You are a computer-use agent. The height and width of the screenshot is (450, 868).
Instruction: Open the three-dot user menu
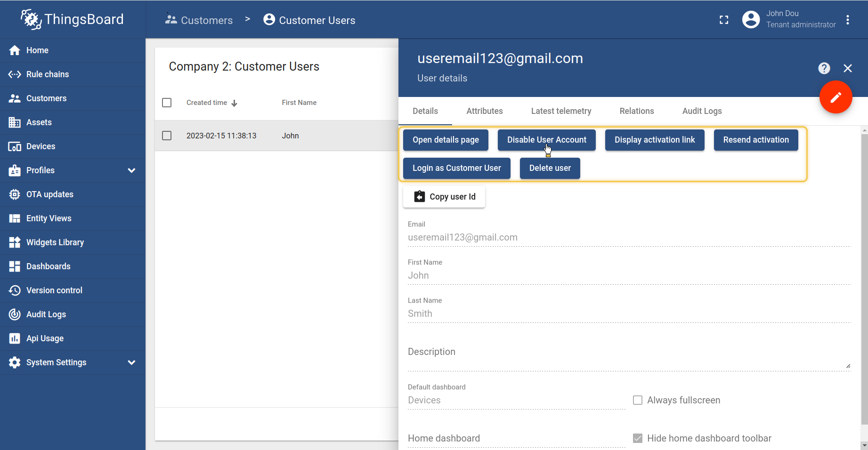[x=847, y=20]
